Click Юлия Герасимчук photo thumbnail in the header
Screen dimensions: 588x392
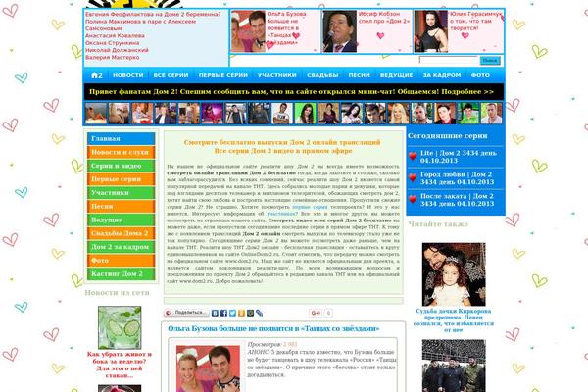coord(431,31)
